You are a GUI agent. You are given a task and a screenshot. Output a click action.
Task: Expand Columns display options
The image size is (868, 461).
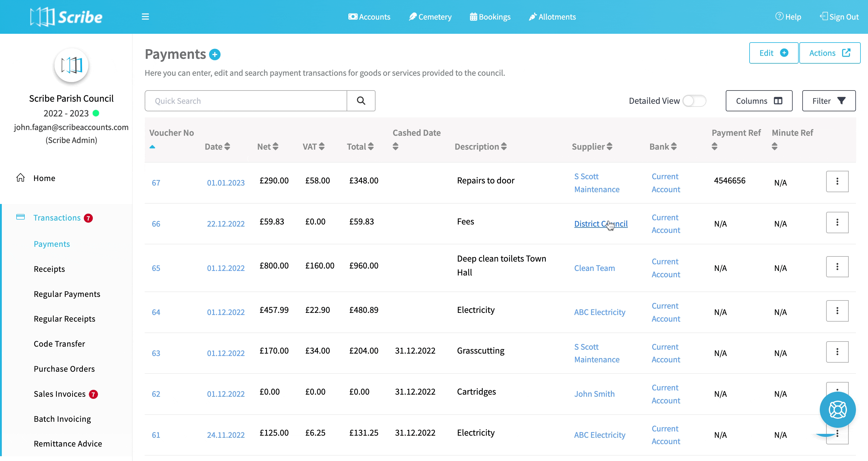[759, 100]
